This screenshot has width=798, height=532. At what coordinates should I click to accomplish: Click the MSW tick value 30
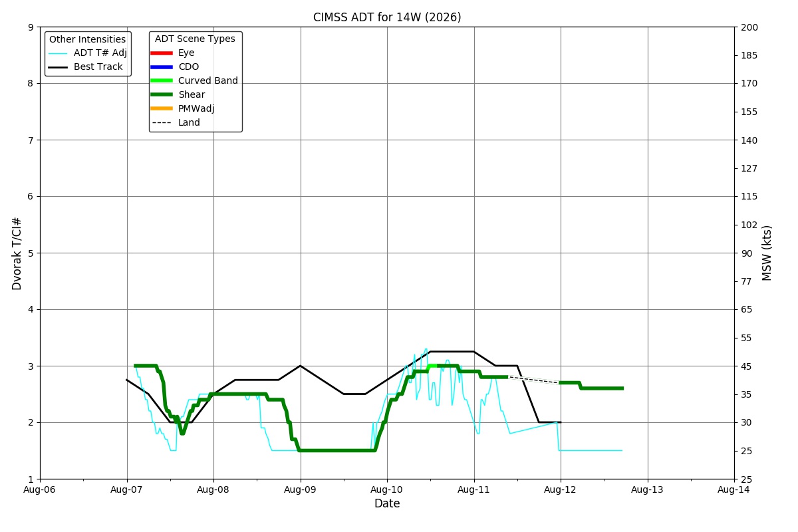point(747,423)
